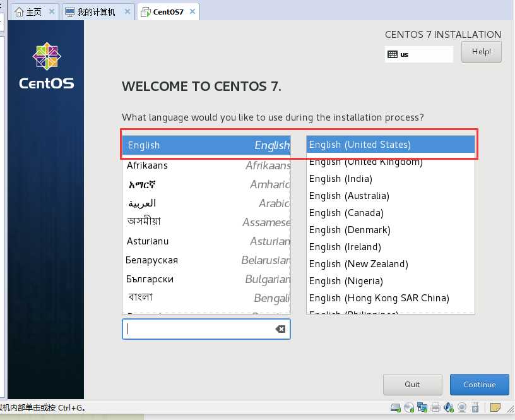Choose English (Ireland) locale

(391, 247)
